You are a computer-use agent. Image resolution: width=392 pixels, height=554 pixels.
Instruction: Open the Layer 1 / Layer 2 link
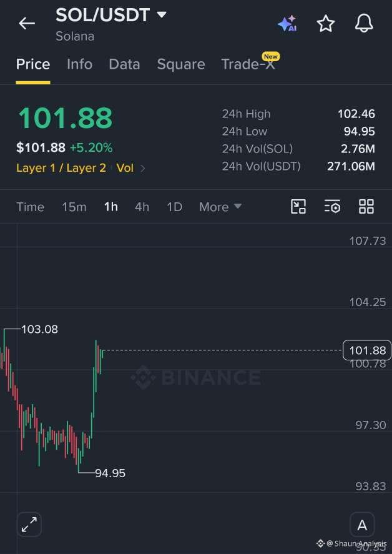point(61,168)
